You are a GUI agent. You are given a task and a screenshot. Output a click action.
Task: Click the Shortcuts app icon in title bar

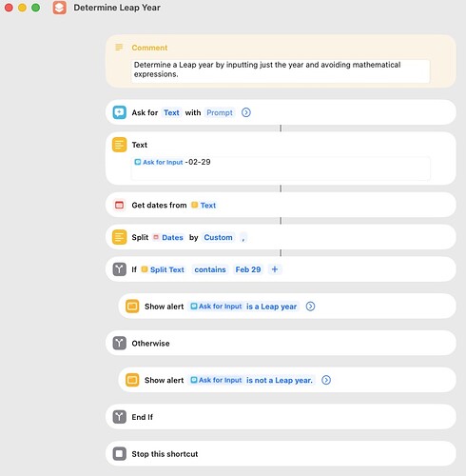coord(60,8)
